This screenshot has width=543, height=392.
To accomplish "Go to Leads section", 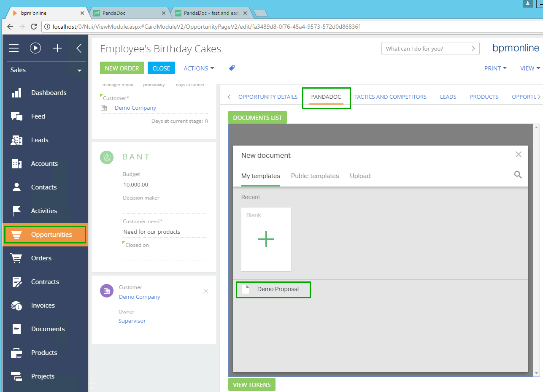I will pyautogui.click(x=45, y=140).
